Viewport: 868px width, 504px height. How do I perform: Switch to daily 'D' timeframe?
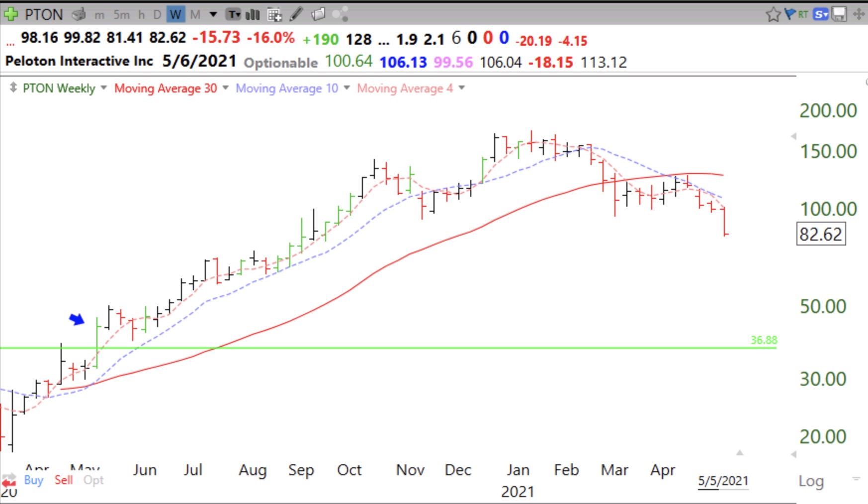[157, 15]
